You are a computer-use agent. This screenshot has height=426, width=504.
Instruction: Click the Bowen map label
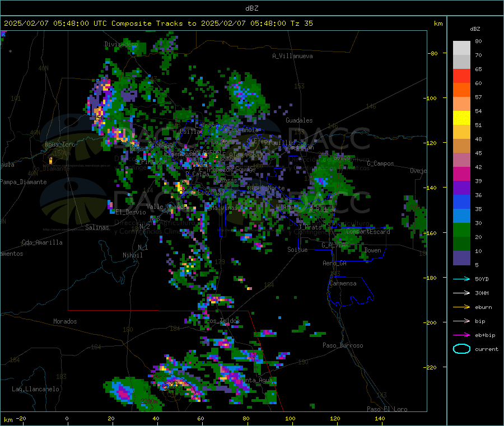(373, 250)
